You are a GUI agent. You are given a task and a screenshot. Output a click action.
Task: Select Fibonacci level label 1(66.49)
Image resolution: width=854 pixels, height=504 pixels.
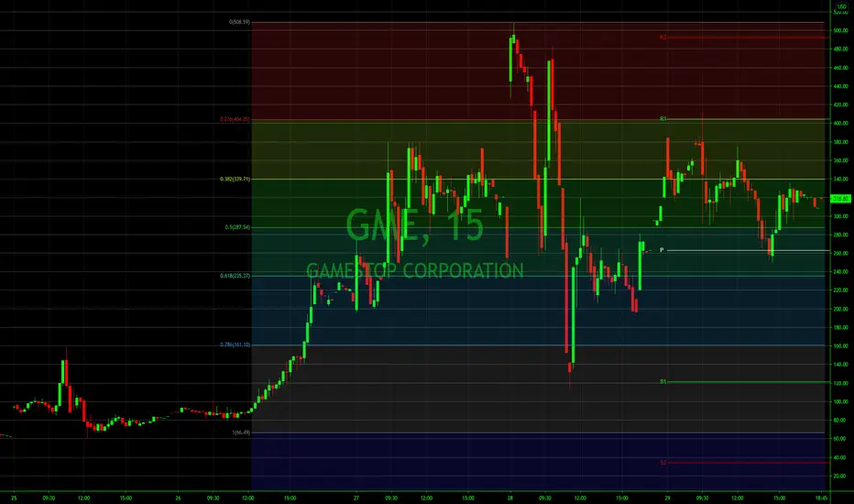(241, 433)
